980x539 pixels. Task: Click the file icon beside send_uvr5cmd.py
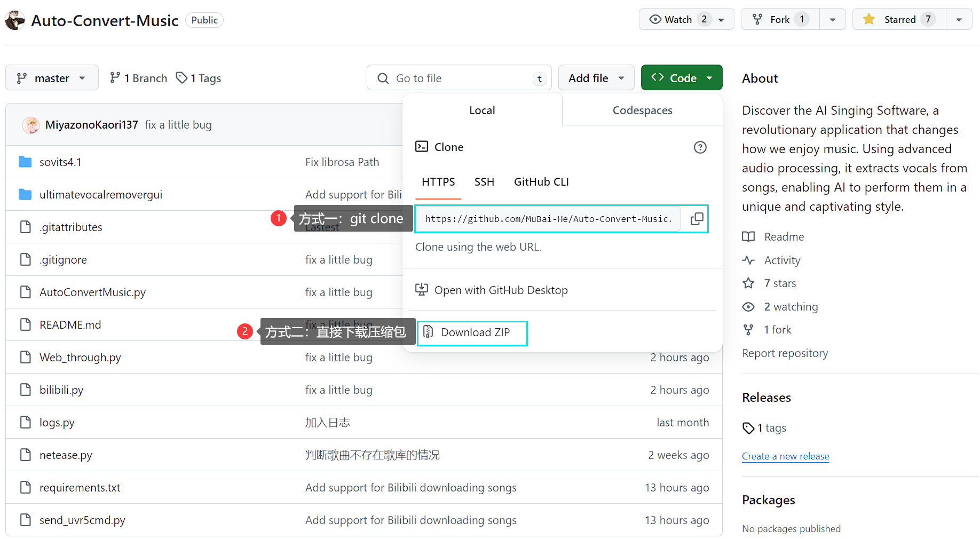click(25, 520)
